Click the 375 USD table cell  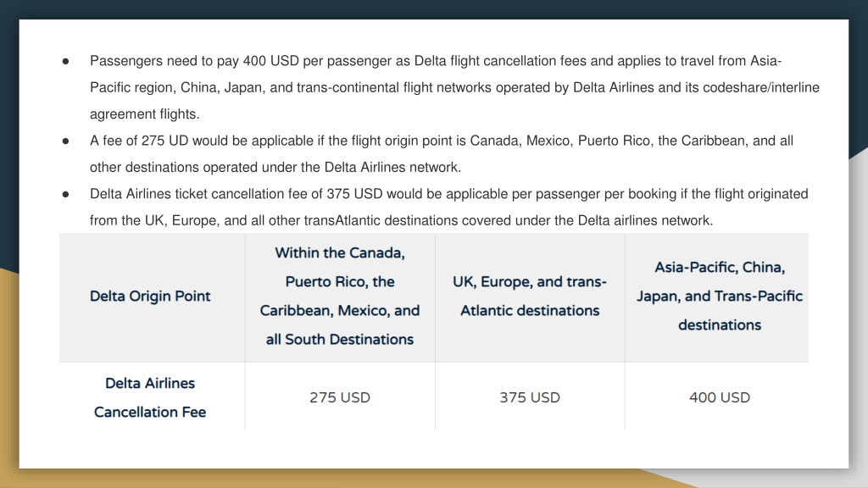(530, 397)
